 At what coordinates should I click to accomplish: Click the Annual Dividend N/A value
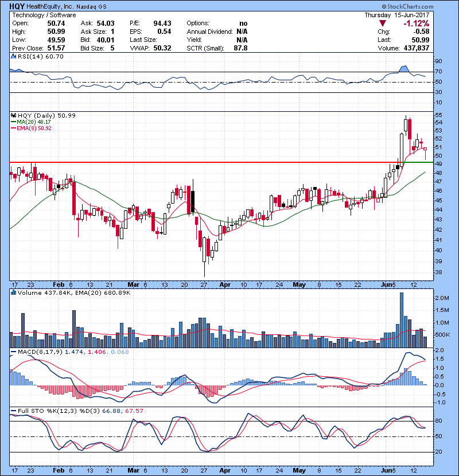click(x=242, y=32)
